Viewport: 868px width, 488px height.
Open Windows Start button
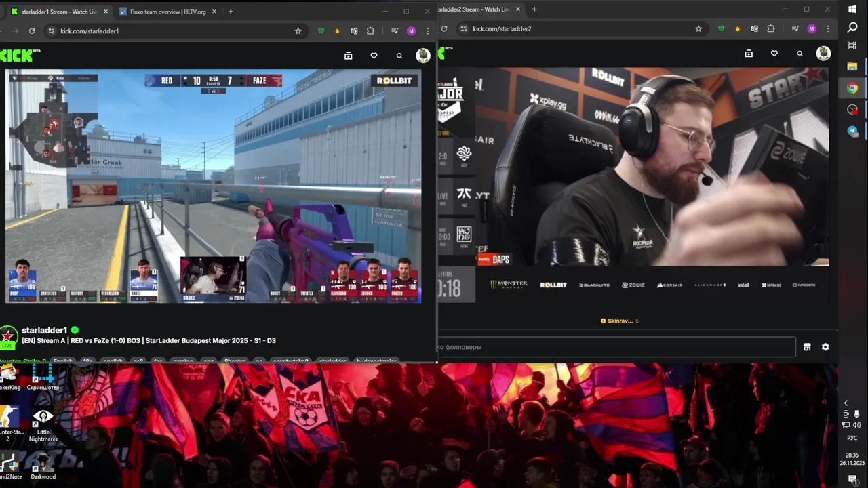[x=852, y=9]
